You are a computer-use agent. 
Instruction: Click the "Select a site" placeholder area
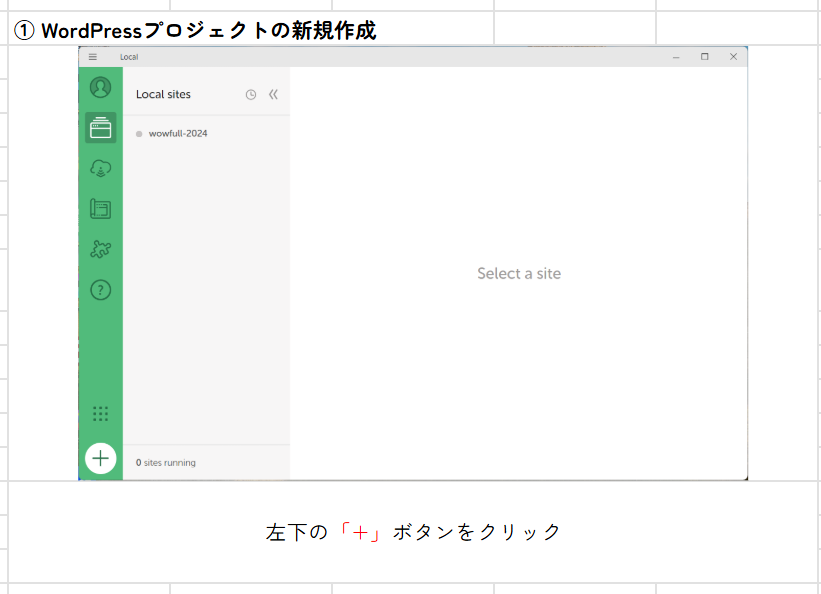point(518,273)
